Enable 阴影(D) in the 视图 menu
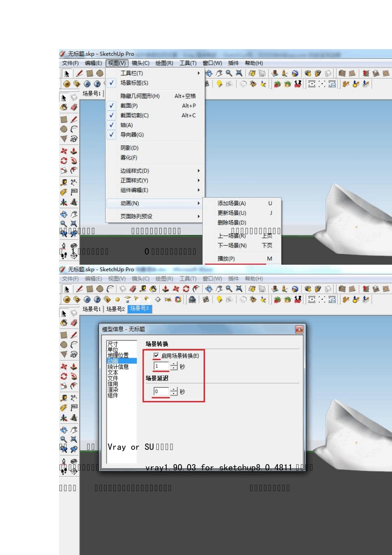 pyautogui.click(x=155, y=148)
